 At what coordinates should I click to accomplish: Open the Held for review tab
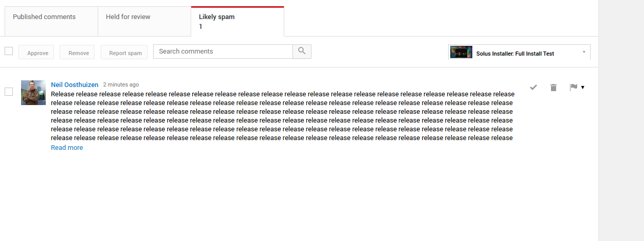(144, 21)
